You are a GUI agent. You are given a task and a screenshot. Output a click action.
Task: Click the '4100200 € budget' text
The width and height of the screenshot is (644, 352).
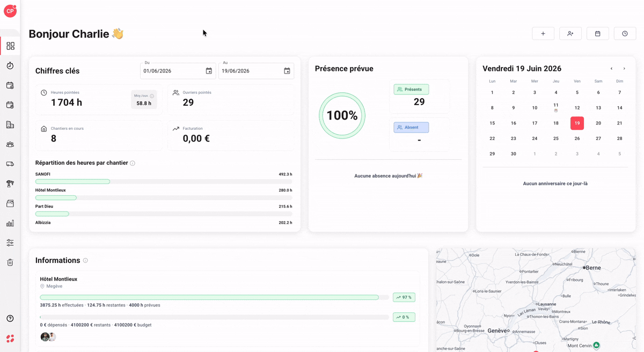[x=133, y=325]
